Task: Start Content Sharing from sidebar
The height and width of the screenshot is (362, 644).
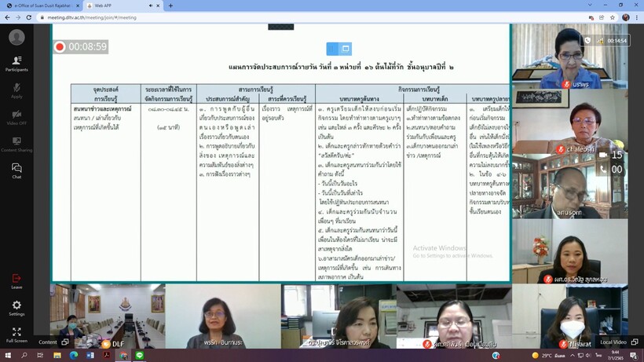Action: [16, 143]
